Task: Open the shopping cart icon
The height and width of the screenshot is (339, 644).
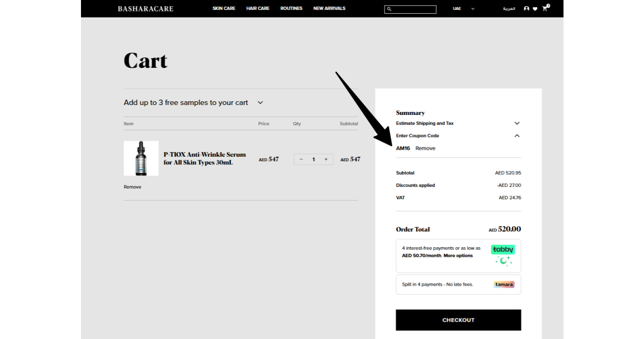Action: coord(545,8)
